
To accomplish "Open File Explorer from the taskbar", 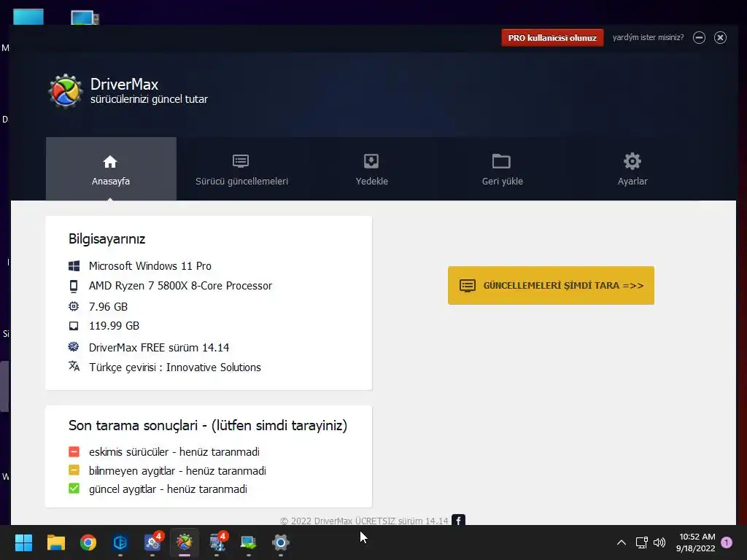I will click(55, 542).
